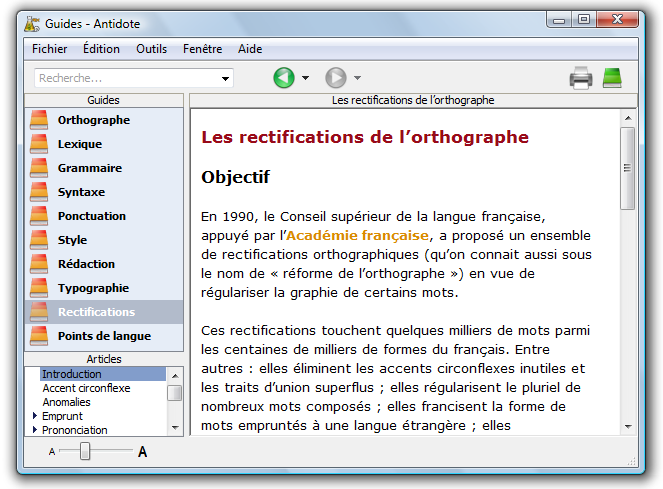Select the Points de langue guide
Image resolution: width=663 pixels, height=489 pixels.
pyautogui.click(x=104, y=336)
